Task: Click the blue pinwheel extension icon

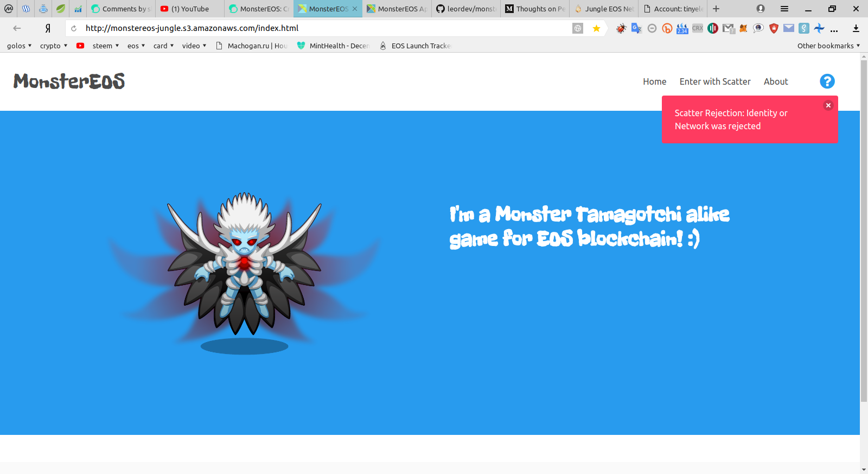Action: pos(819,28)
